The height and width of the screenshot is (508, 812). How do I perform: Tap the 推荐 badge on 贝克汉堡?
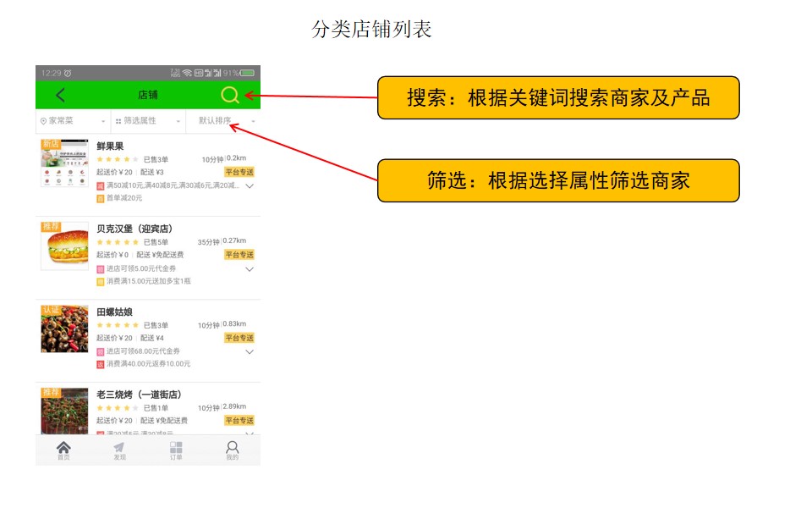pos(51,227)
